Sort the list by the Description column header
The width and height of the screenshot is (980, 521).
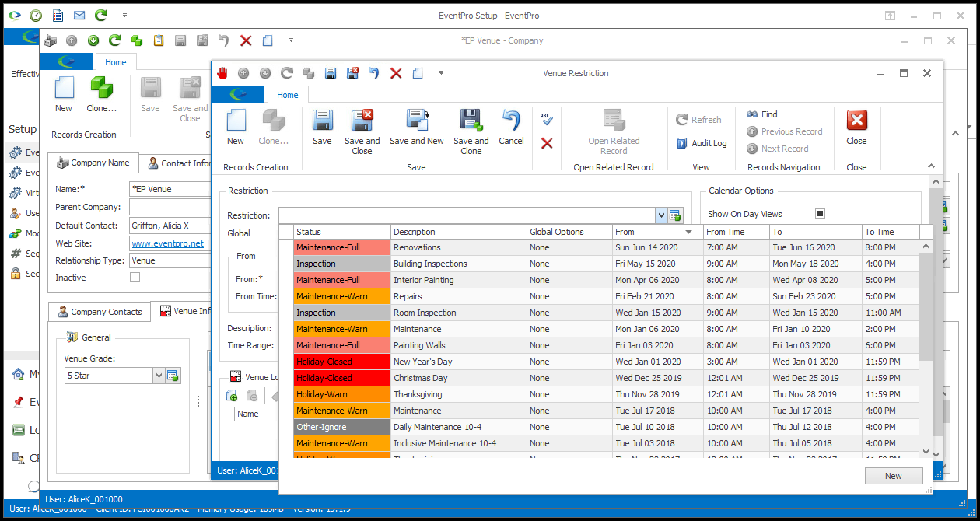pyautogui.click(x=458, y=232)
